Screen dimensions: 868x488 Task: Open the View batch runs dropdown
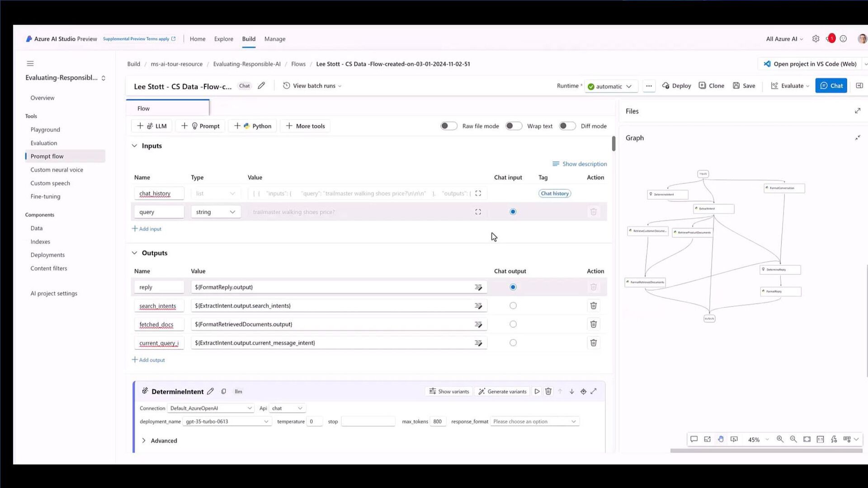(312, 86)
